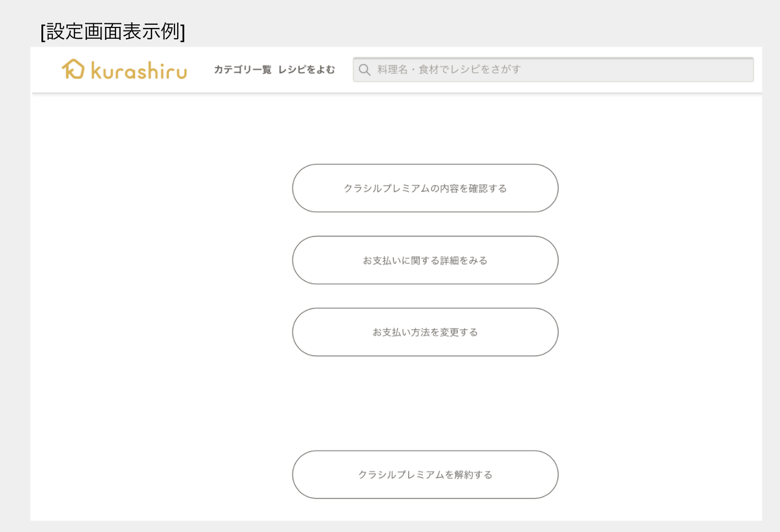
Task: Open the レシピをよむ menu
Action: coord(307,70)
